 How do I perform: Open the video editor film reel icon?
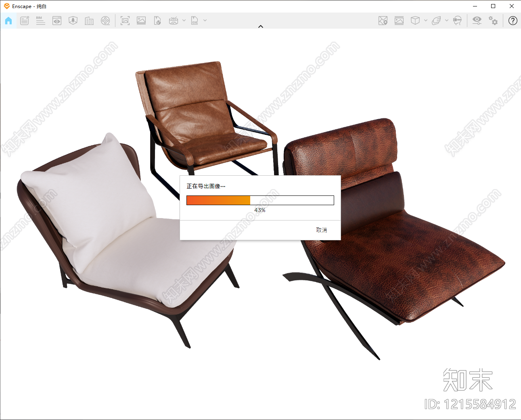[105, 21]
